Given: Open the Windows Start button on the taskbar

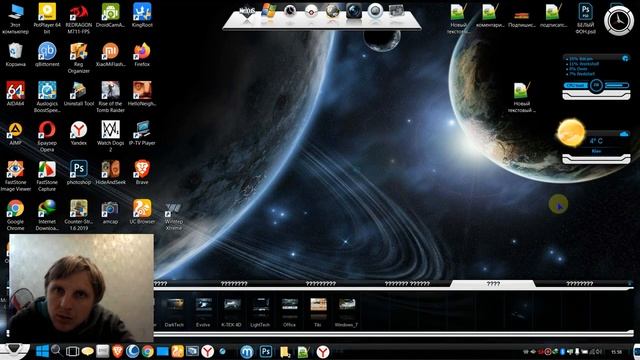Looking at the screenshot, I should tap(42, 351).
